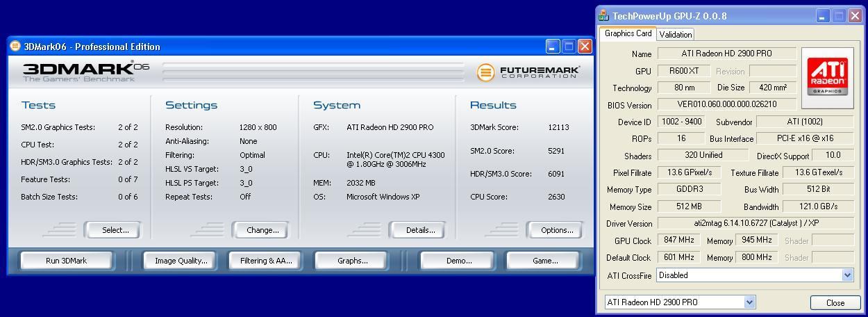Click the Memory Type field GDDR3
Screen dimensions: 868x317
(x=690, y=189)
